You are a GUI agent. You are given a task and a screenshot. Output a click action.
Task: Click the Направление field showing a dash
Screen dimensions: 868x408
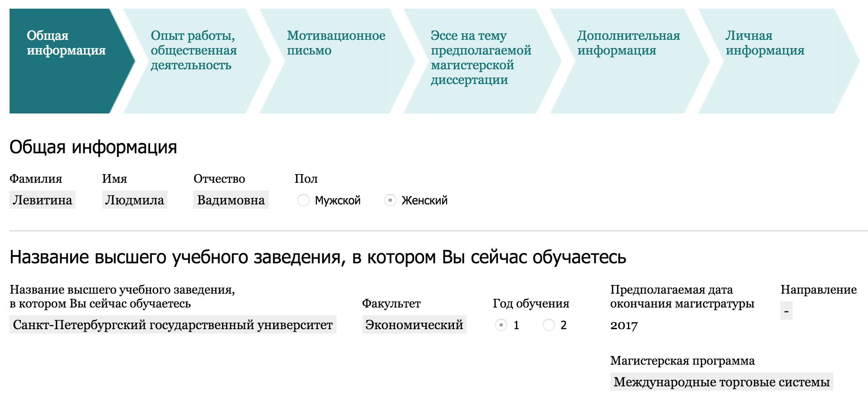tap(786, 311)
